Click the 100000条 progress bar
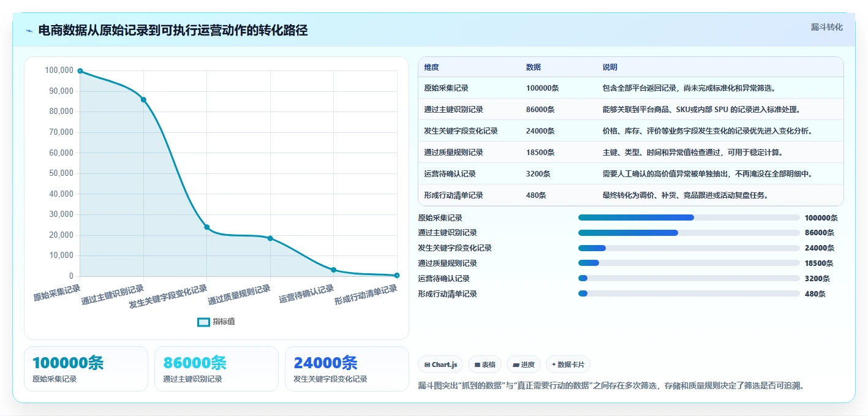The image size is (868, 416). (689, 217)
